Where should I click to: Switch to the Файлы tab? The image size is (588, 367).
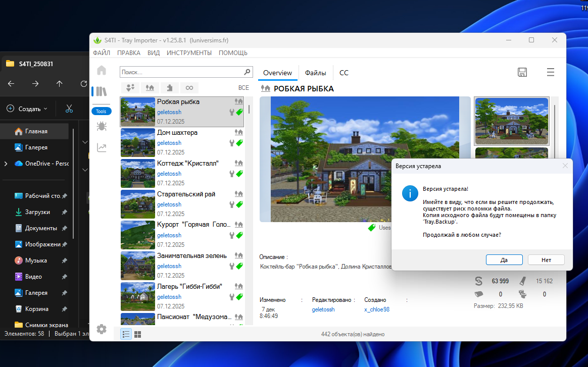315,73
